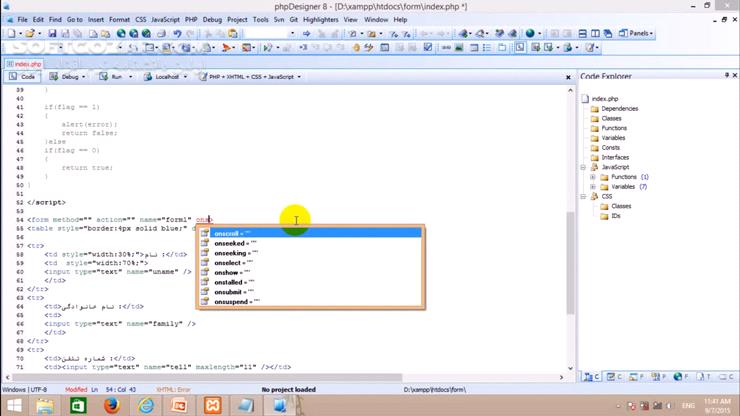The height and width of the screenshot is (416, 740).
Task: Click the first Code Explorer bottom tab icon
Action: pos(591,376)
